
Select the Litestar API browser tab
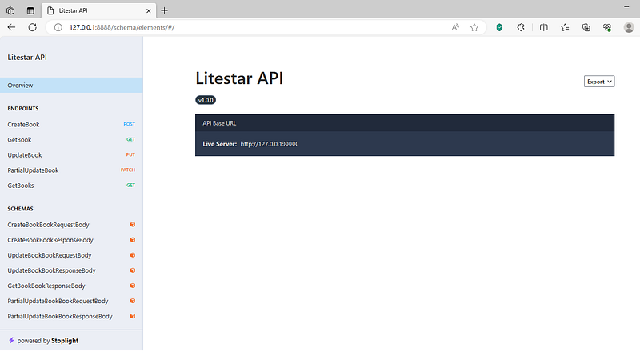[x=98, y=10]
